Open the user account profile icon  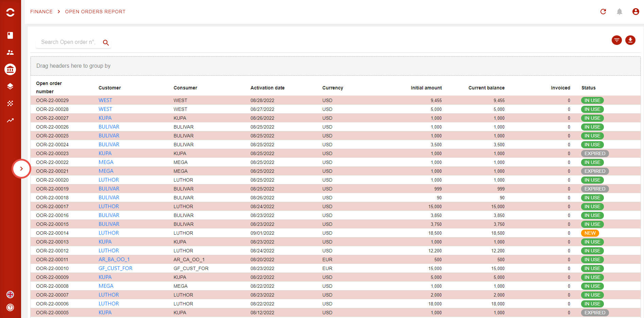pyautogui.click(x=635, y=12)
